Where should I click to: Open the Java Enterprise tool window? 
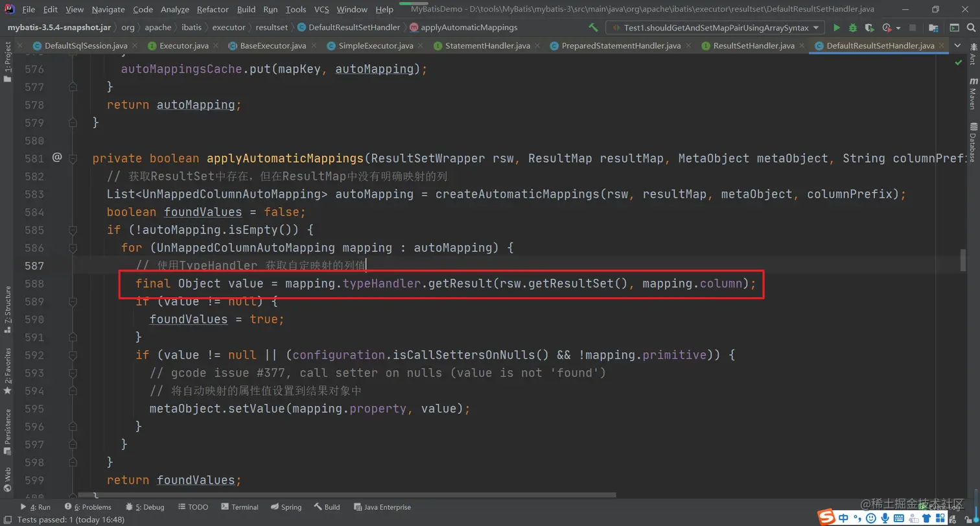(x=382, y=507)
